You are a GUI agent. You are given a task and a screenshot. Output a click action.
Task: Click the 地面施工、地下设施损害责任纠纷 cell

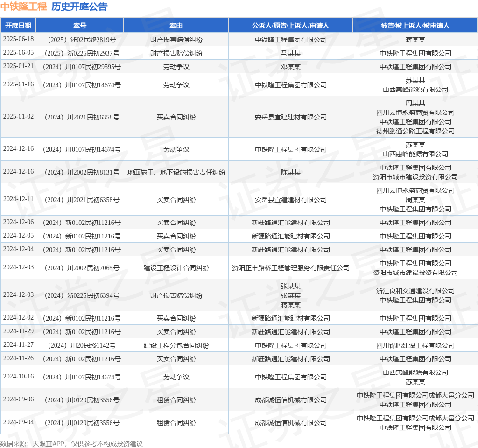tap(176, 172)
